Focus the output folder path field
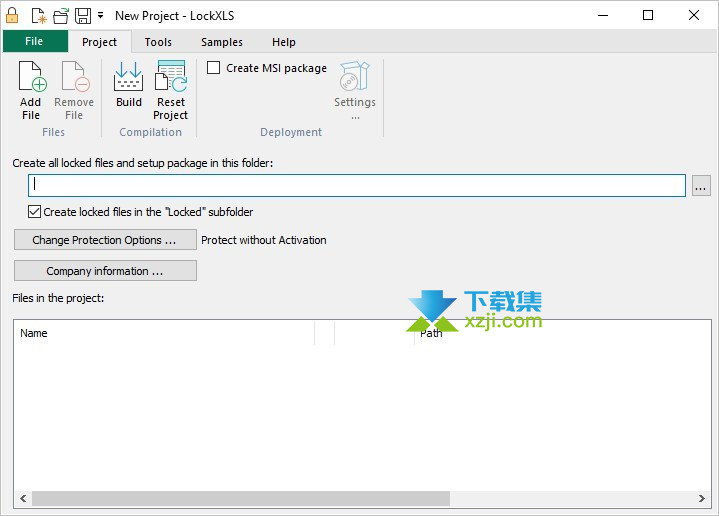Screen dimensions: 719x516 pyautogui.click(x=357, y=185)
